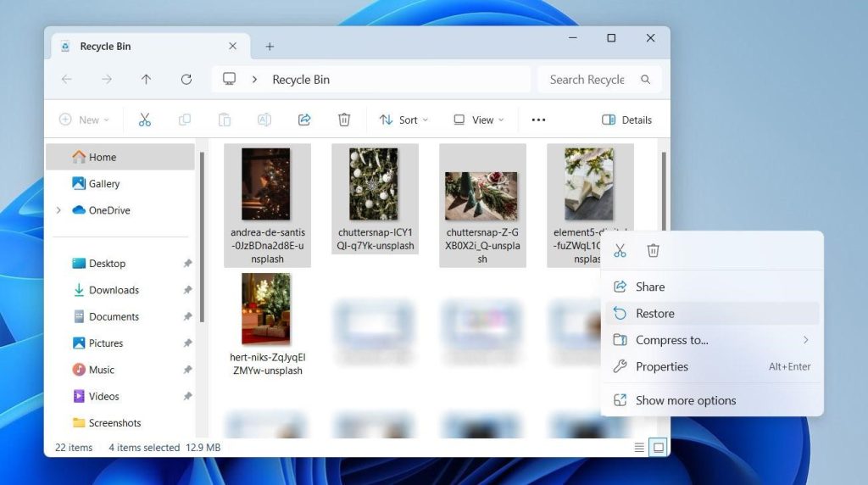This screenshot has height=485, width=868.
Task: Select the element5 gift image thumbnail
Action: tap(589, 184)
